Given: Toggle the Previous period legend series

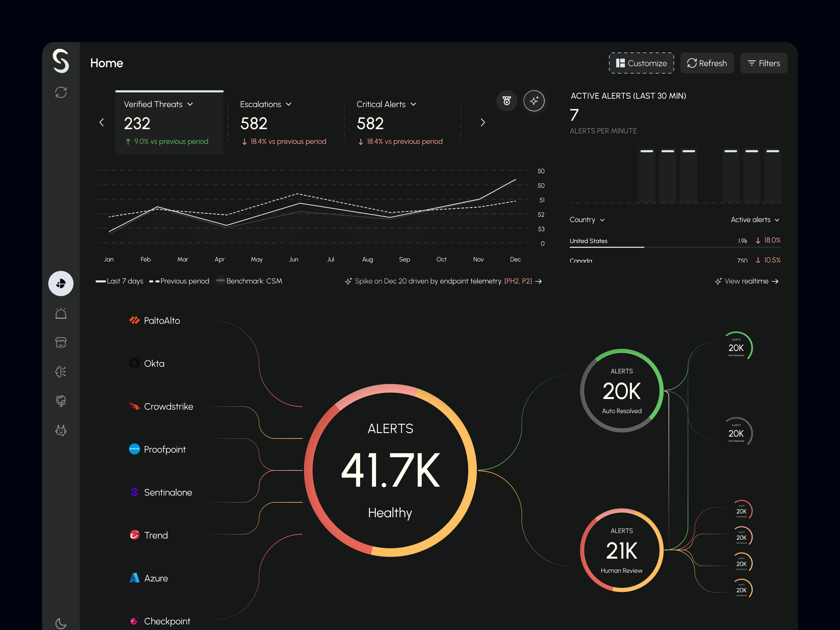Looking at the screenshot, I should (x=179, y=281).
